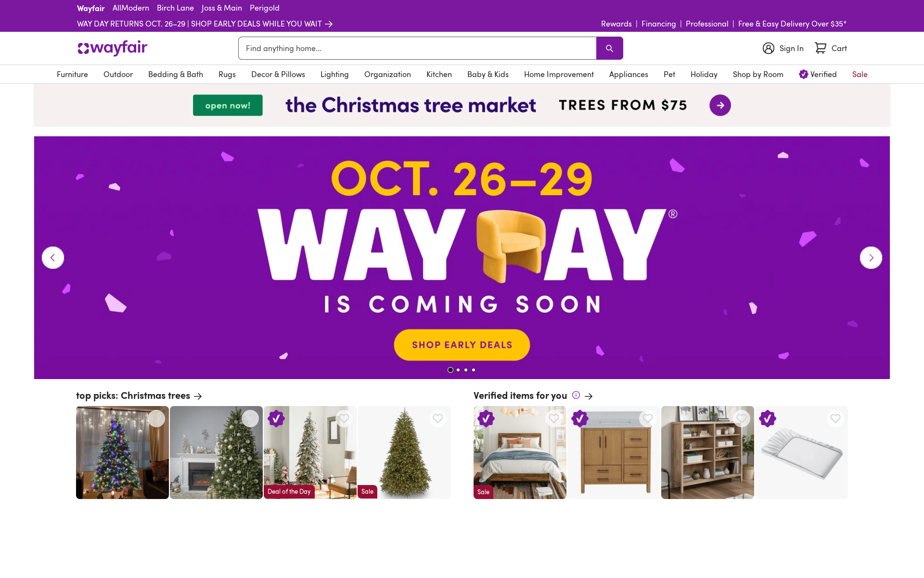Click the Find anything home search field

[x=417, y=48]
